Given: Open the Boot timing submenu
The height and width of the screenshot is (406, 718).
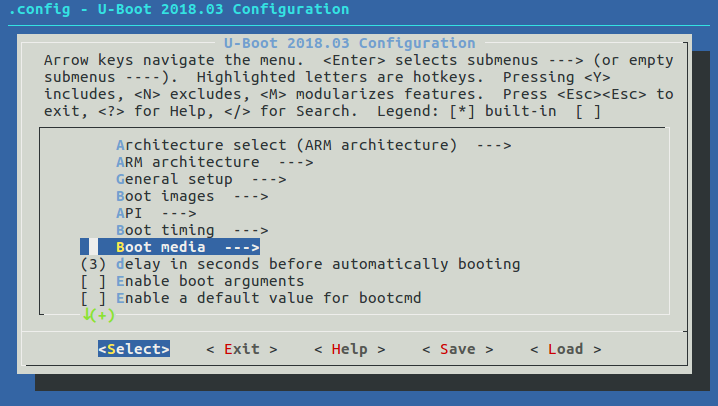Looking at the screenshot, I should [x=192, y=230].
